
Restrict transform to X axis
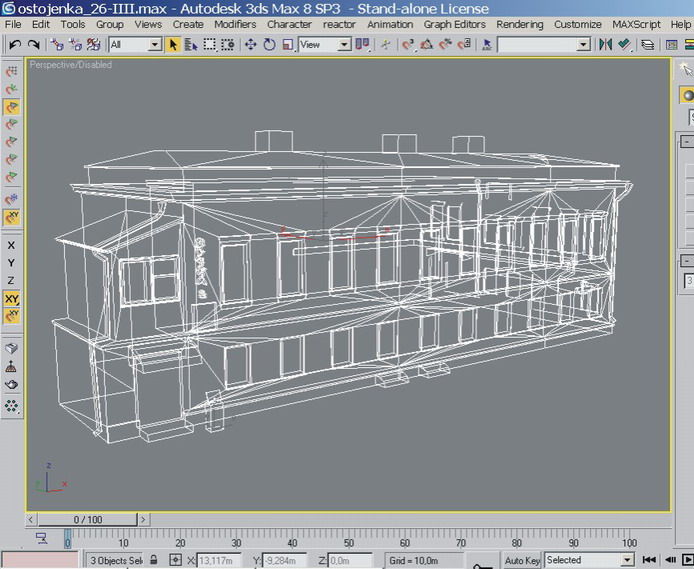[x=12, y=245]
